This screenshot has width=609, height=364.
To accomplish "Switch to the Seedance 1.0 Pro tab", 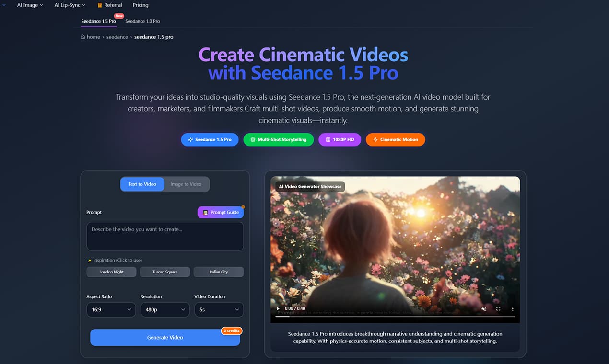I will 142,21.
